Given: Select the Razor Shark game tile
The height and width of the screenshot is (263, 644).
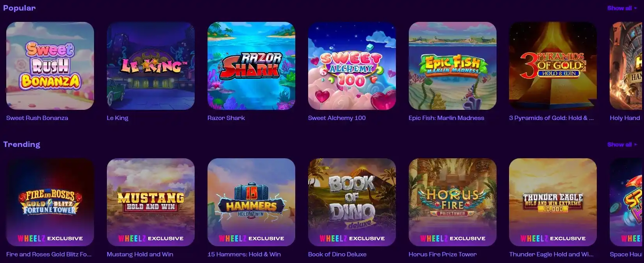Looking at the screenshot, I should 251,66.
